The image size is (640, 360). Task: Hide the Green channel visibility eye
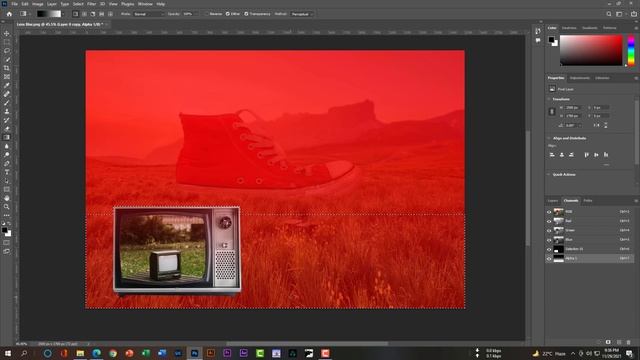(x=549, y=231)
